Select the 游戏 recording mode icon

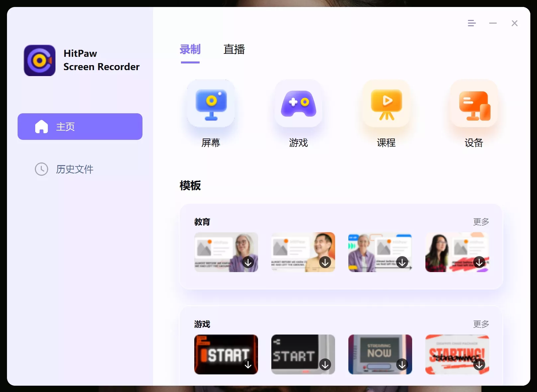(x=299, y=104)
